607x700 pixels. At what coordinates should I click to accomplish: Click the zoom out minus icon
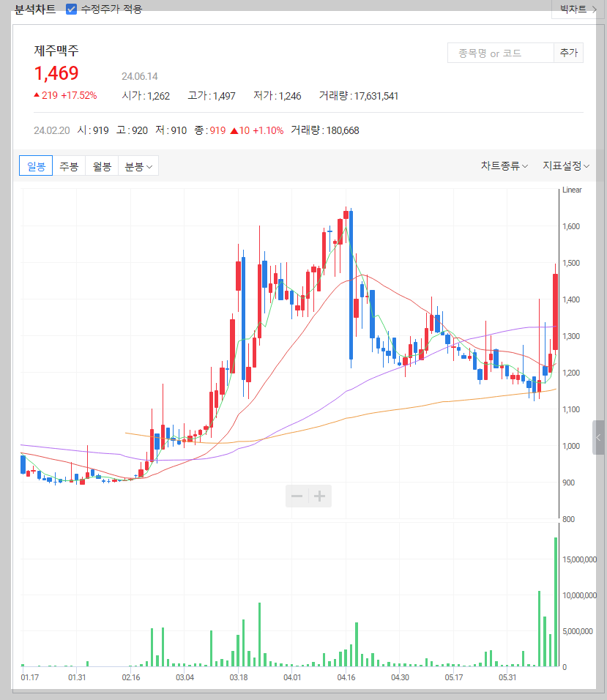coord(297,496)
